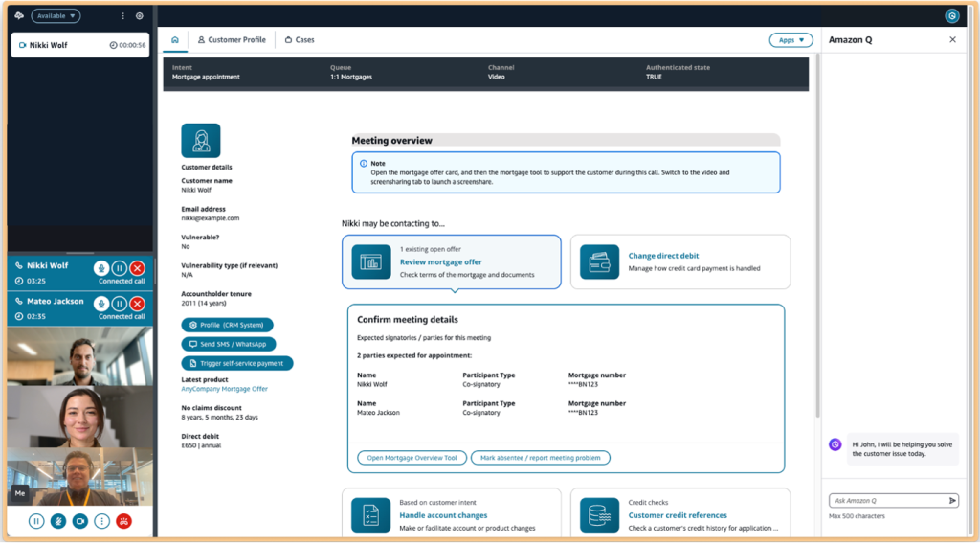The height and width of the screenshot is (545, 980).
Task: Click the info icon in the Note box
Action: pyautogui.click(x=363, y=164)
